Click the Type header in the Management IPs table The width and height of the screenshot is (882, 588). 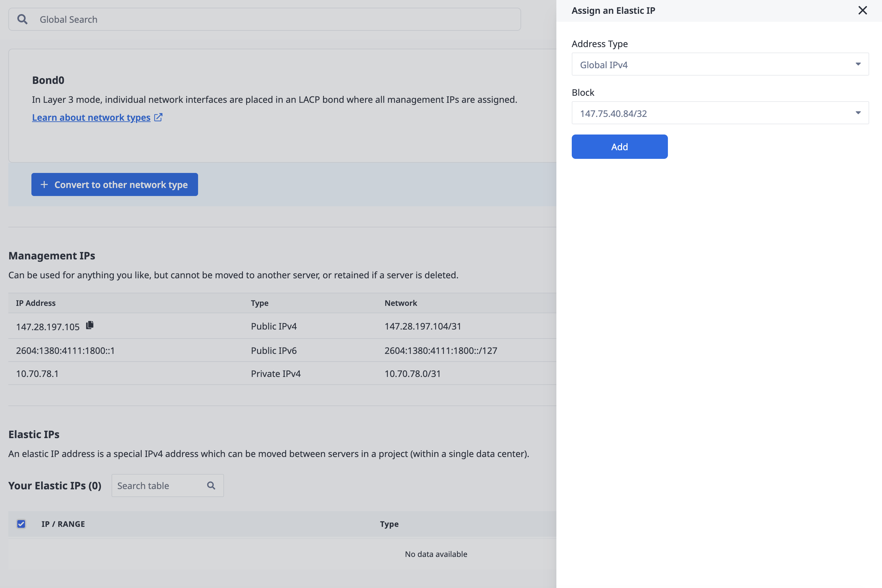point(260,303)
